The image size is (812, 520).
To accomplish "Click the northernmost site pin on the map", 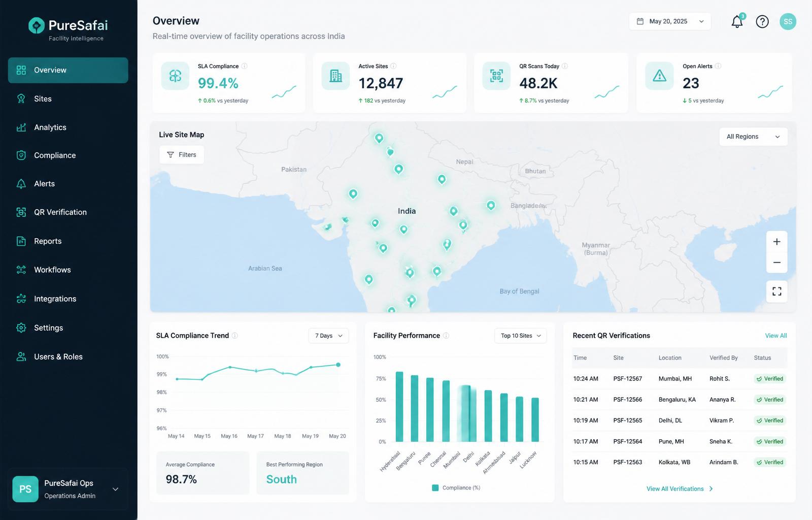I will pos(379,138).
